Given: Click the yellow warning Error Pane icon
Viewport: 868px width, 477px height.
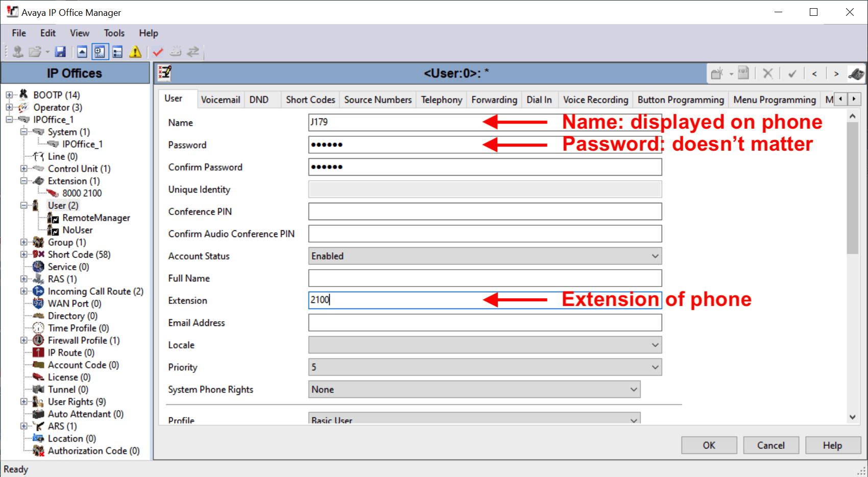Looking at the screenshot, I should coord(135,52).
